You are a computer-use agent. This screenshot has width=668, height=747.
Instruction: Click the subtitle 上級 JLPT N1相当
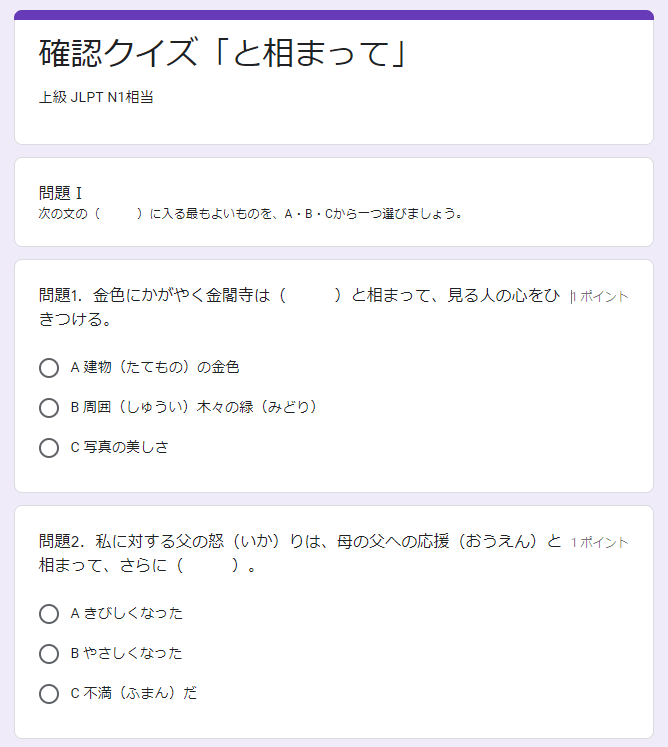point(96,97)
